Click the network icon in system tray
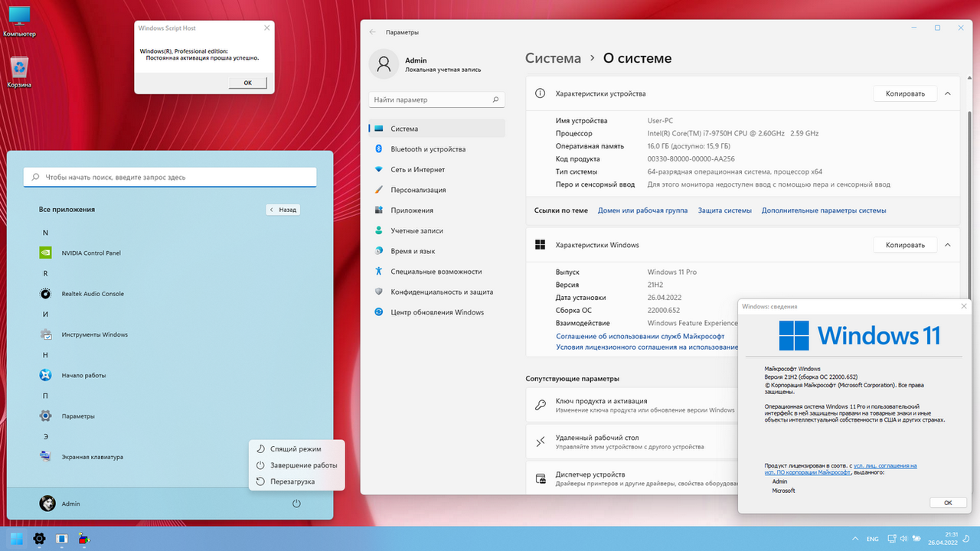 pyautogui.click(x=892, y=539)
